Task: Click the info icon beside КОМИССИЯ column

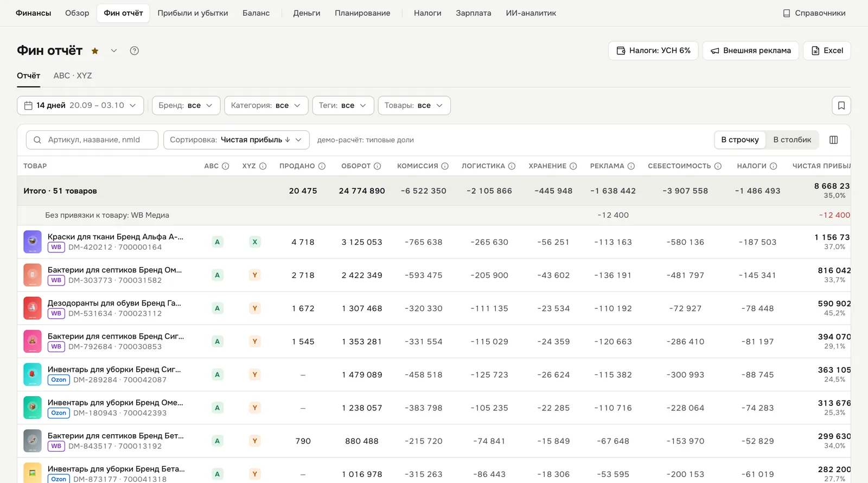Action: (445, 166)
